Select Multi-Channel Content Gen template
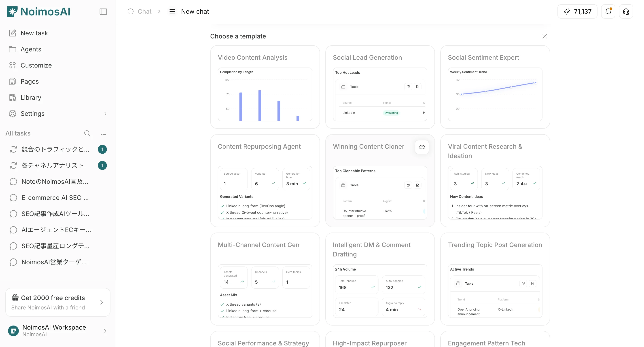Screen dimensions: 644x347 [x=265, y=279]
